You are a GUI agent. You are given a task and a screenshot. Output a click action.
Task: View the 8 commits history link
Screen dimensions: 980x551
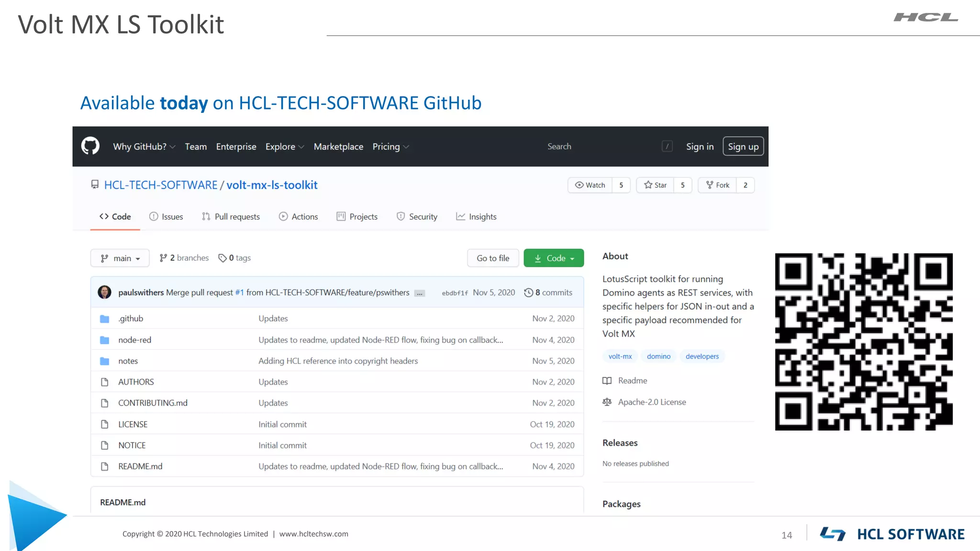pyautogui.click(x=548, y=293)
